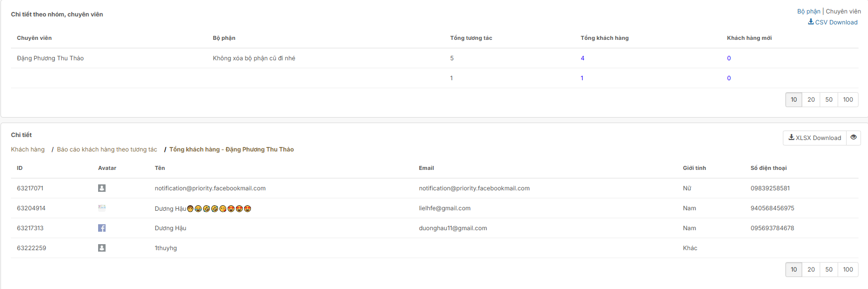Viewport: 868px width, 289px height.
Task: Click the Tổng tương tác column header
Action: [471, 38]
